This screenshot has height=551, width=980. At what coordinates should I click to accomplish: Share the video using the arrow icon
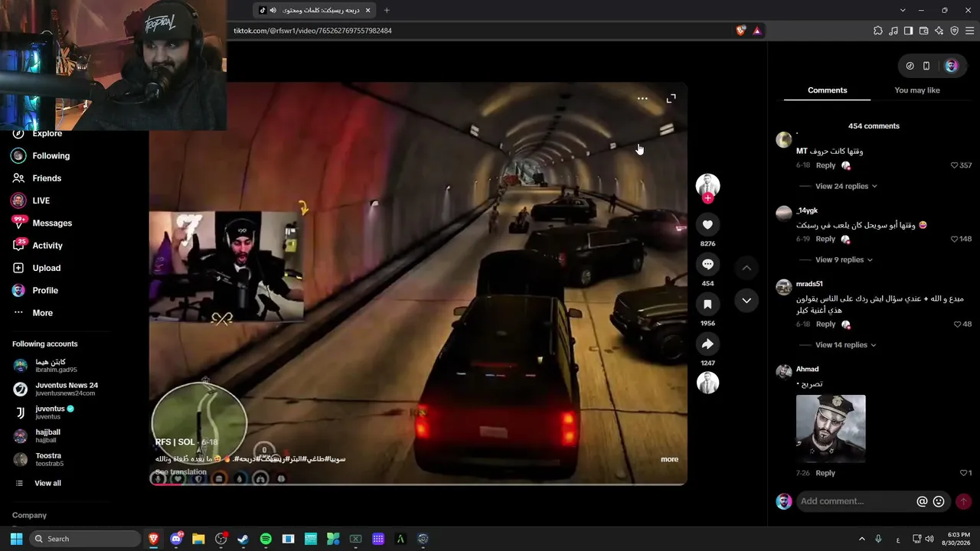point(707,344)
